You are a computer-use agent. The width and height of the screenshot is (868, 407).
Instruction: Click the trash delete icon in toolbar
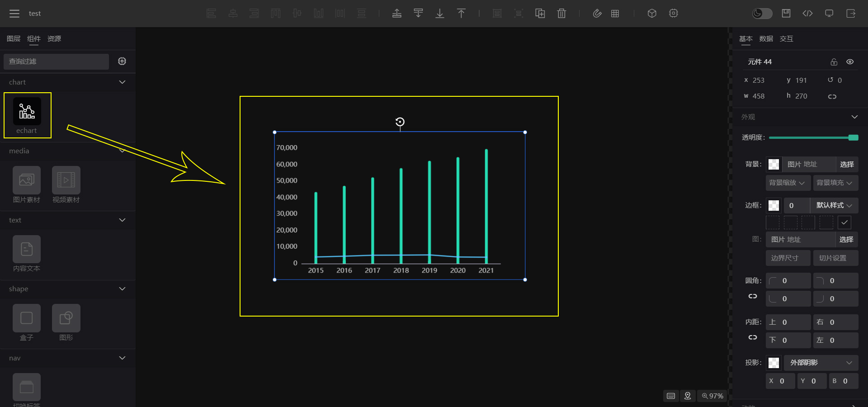(x=561, y=14)
